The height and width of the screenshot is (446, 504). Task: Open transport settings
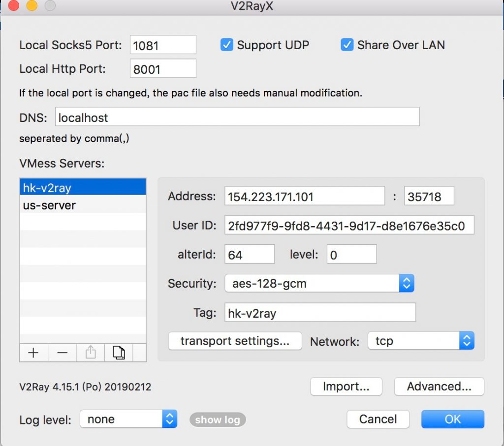(235, 341)
